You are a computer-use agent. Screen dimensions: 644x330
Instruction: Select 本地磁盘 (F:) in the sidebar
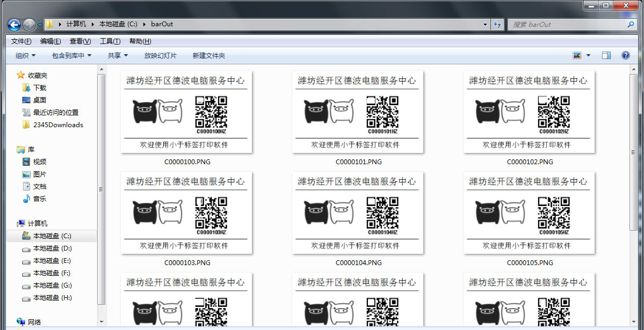(x=52, y=273)
